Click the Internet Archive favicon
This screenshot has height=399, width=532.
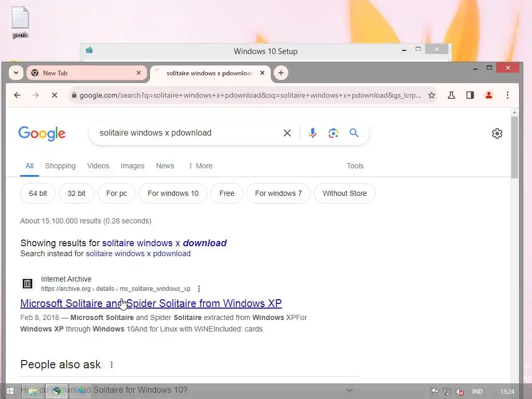coord(28,283)
